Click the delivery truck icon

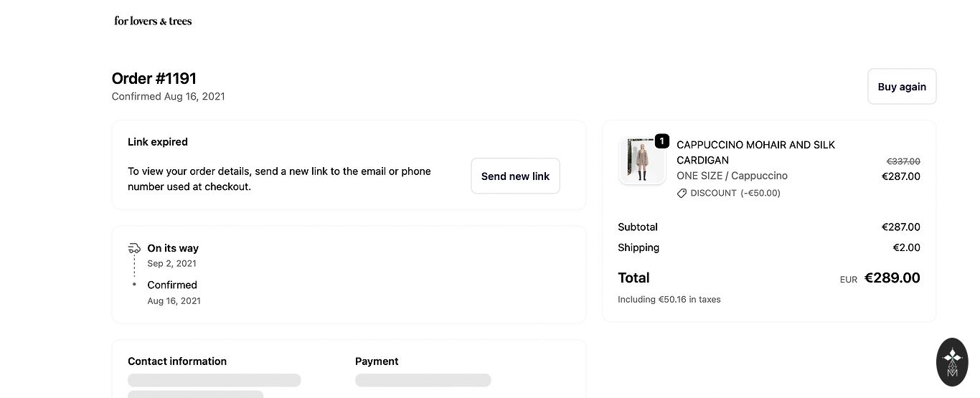coord(134,248)
